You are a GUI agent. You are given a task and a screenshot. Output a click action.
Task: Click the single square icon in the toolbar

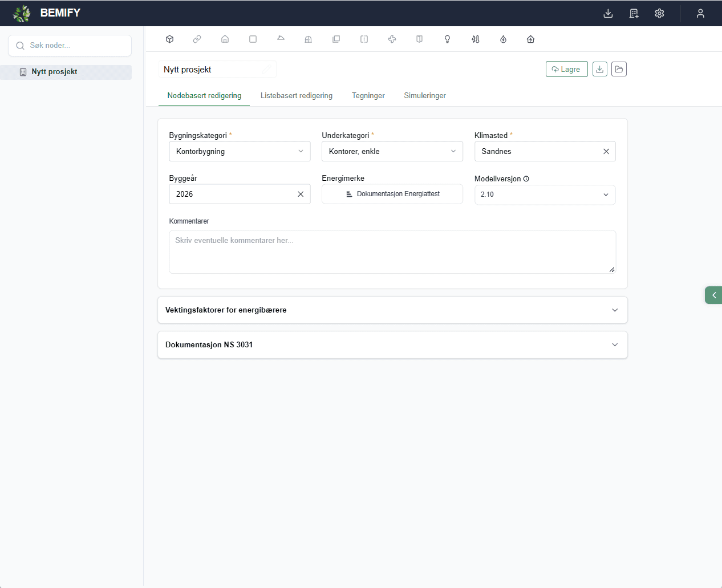(253, 39)
